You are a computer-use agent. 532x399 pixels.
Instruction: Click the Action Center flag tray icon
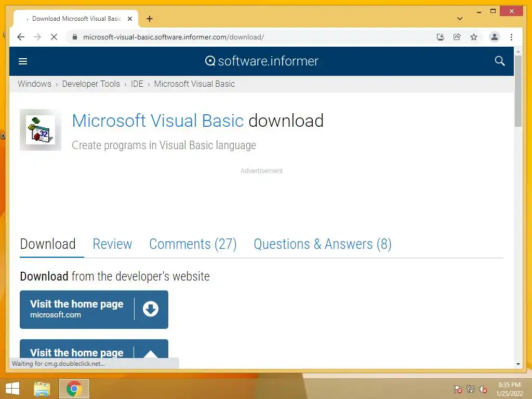tap(458, 389)
